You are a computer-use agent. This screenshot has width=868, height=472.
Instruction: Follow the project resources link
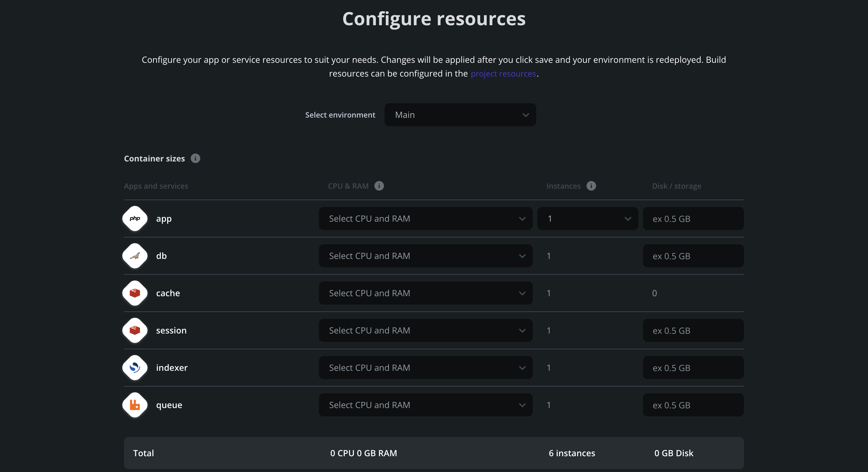pos(503,74)
